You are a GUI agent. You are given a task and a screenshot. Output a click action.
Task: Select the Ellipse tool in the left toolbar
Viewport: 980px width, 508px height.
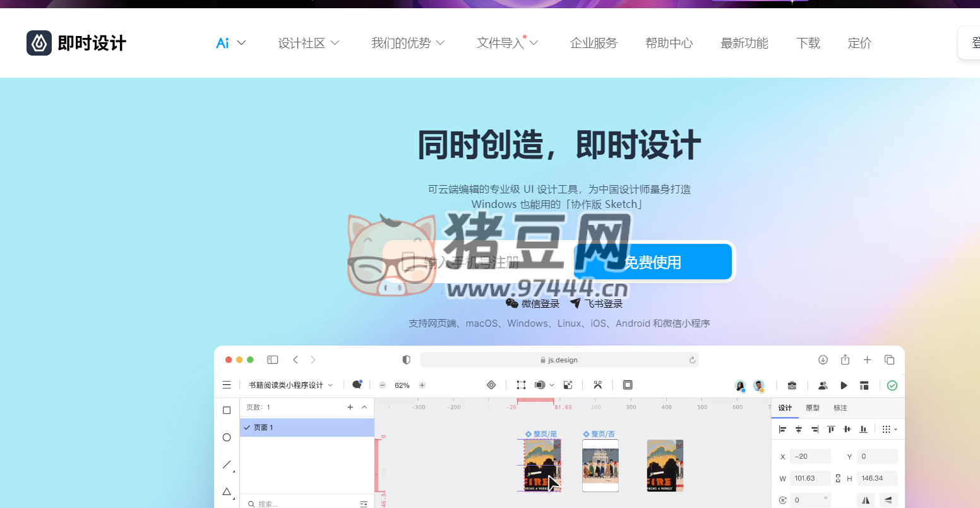point(227,437)
